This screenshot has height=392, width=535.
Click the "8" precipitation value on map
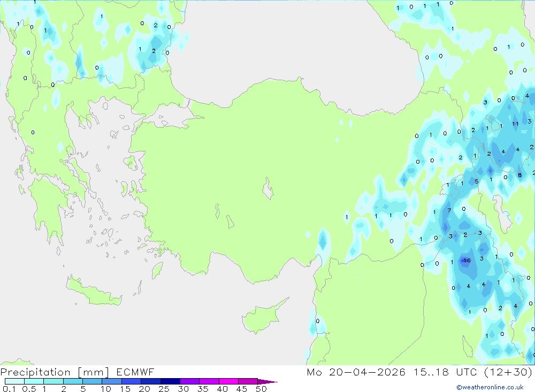(519, 175)
